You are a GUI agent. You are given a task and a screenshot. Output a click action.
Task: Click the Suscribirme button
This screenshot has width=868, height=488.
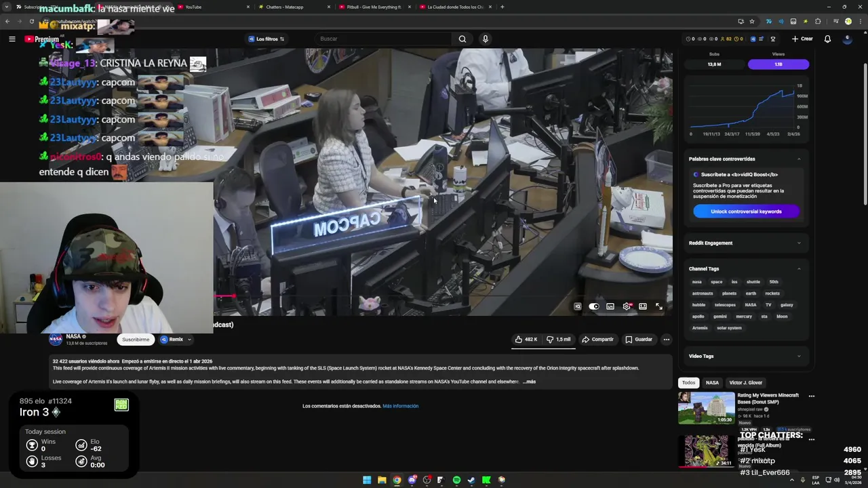(x=136, y=340)
